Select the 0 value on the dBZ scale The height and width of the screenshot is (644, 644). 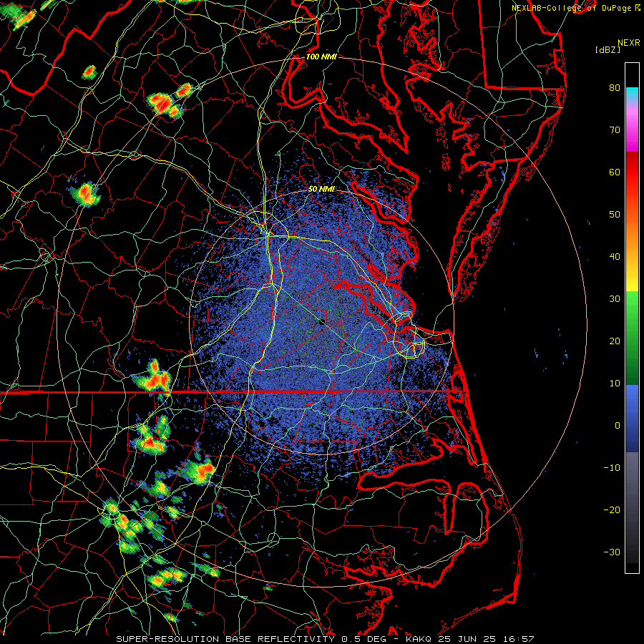point(618,426)
